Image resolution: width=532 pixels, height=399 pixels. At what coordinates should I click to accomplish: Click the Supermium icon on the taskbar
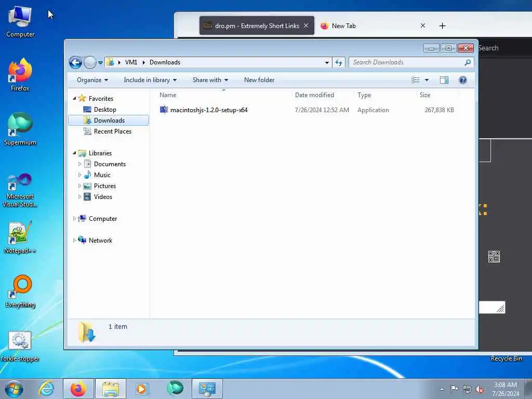tap(175, 389)
